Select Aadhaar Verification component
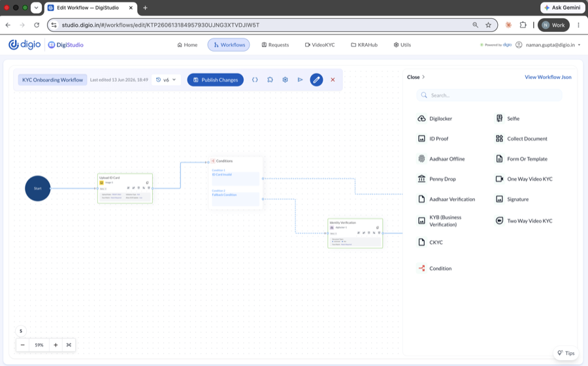This screenshot has width=588, height=366. (x=446, y=199)
